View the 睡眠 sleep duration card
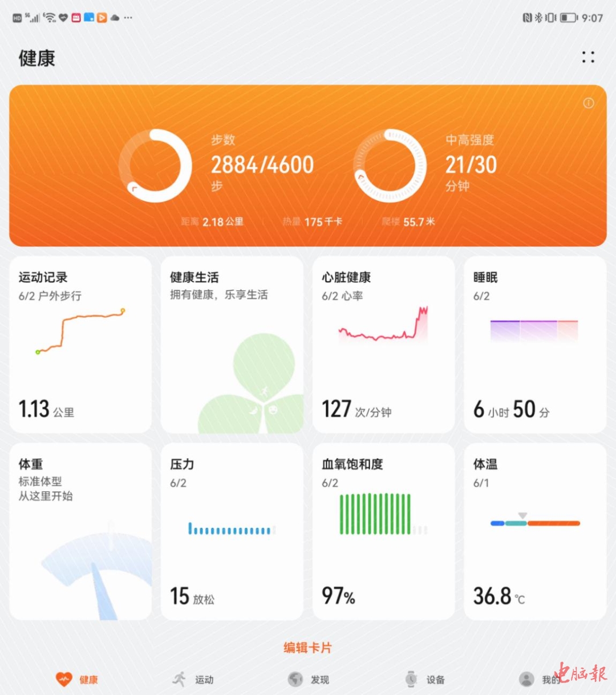 tap(535, 345)
